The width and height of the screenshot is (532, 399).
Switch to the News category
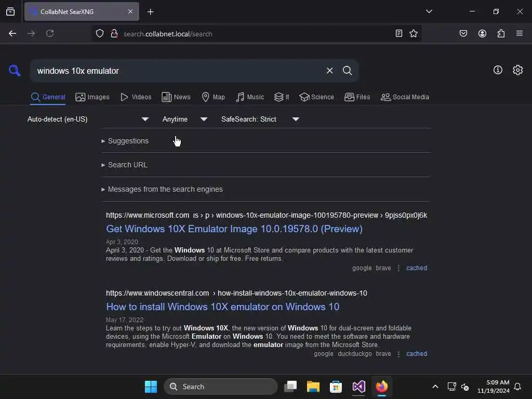[176, 97]
